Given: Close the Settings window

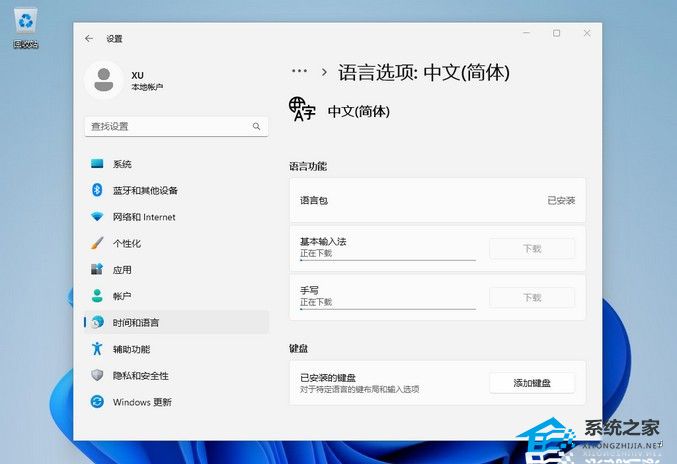Looking at the screenshot, I should pos(587,33).
